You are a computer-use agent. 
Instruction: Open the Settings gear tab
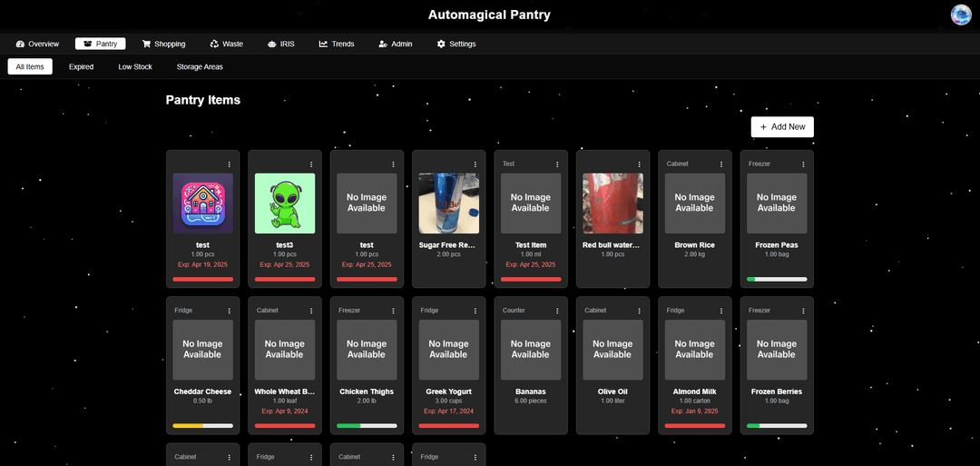point(456,44)
